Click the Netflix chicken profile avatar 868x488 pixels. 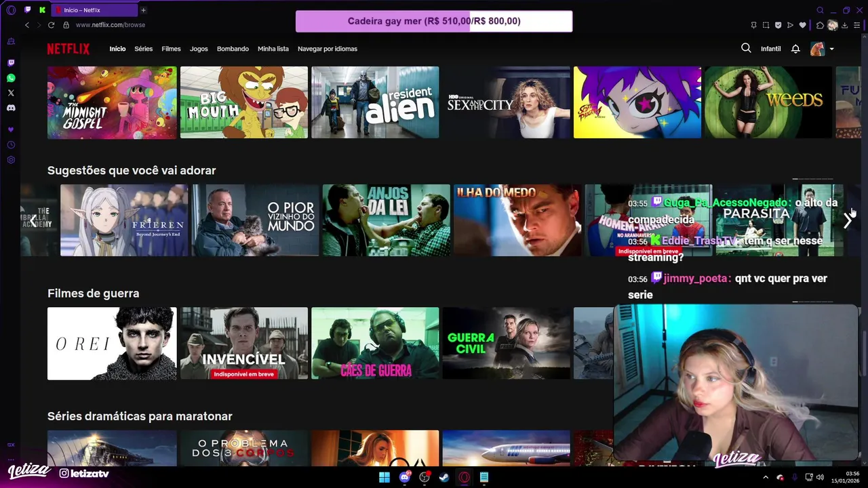[x=817, y=49]
